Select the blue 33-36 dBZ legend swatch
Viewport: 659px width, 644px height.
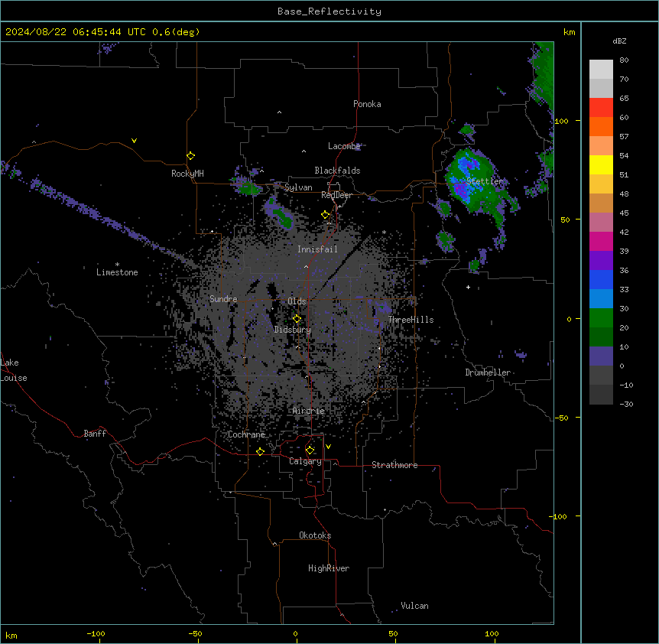coord(601,279)
